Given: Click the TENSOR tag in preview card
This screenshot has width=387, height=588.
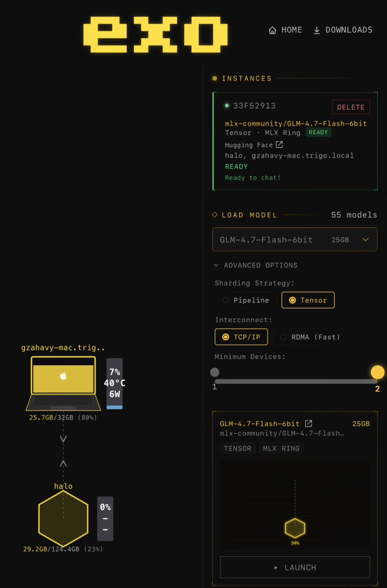Looking at the screenshot, I should (238, 448).
